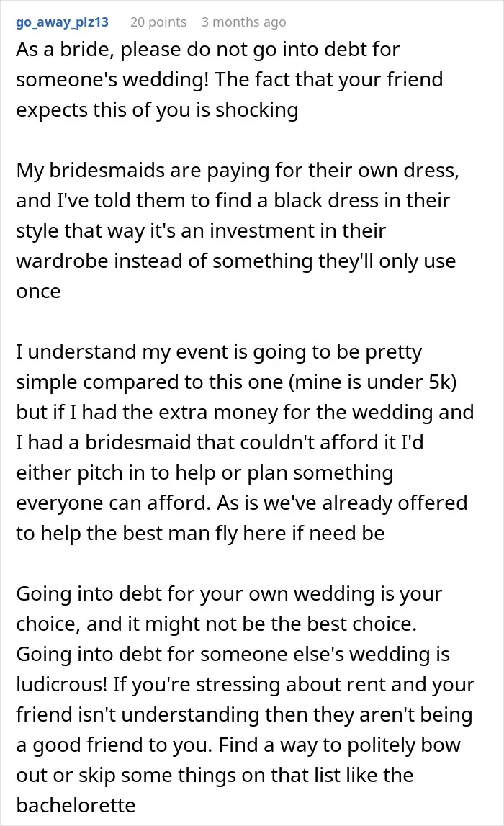Click the '20 points' score label
504x826 pixels.
(158, 22)
